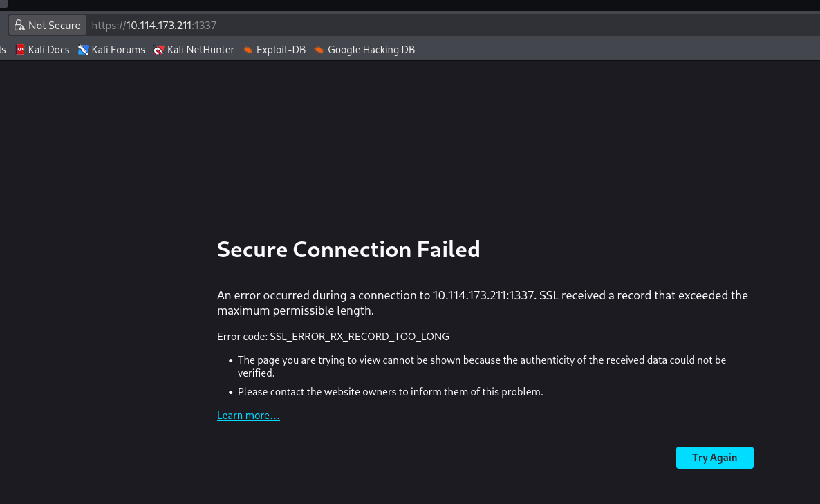Click the contact website owners bullet text
820x504 pixels.
(390, 392)
